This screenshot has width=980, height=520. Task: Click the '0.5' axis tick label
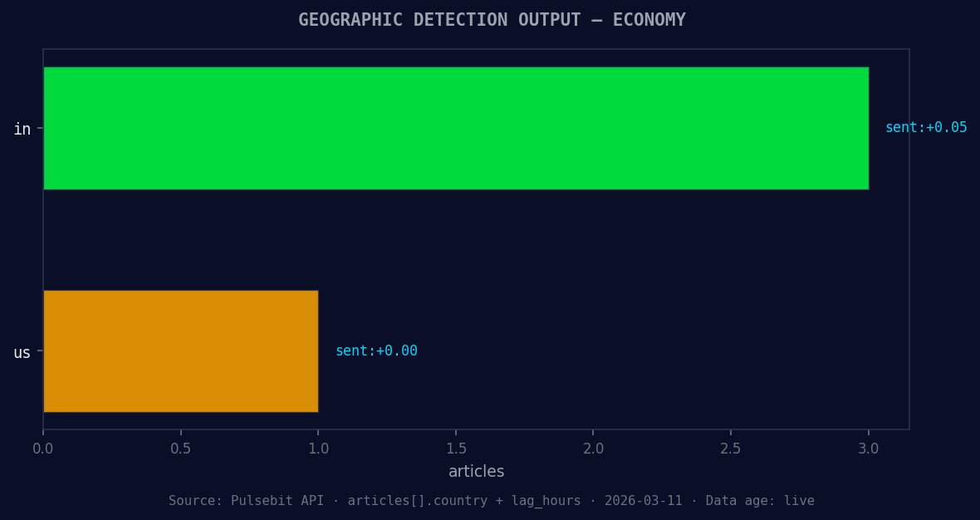coord(181,447)
